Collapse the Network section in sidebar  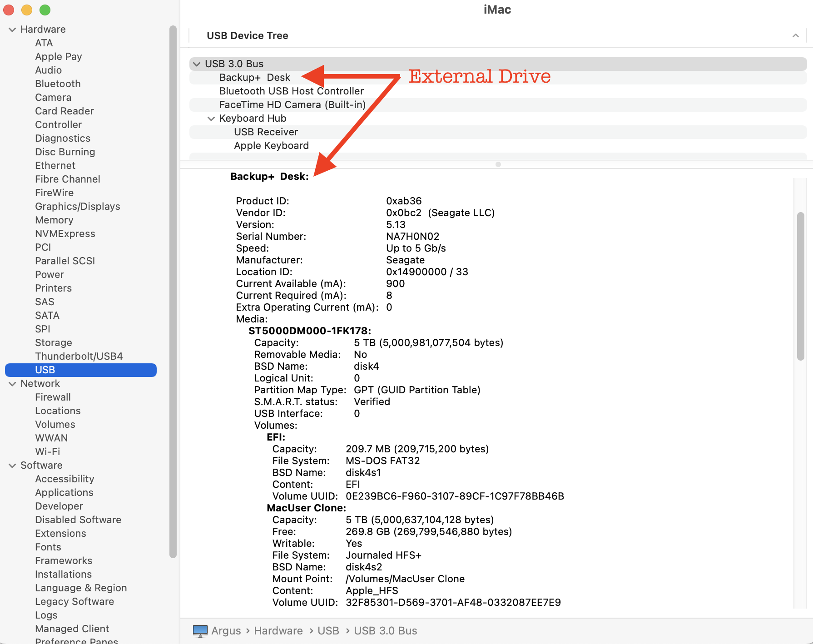click(x=12, y=384)
